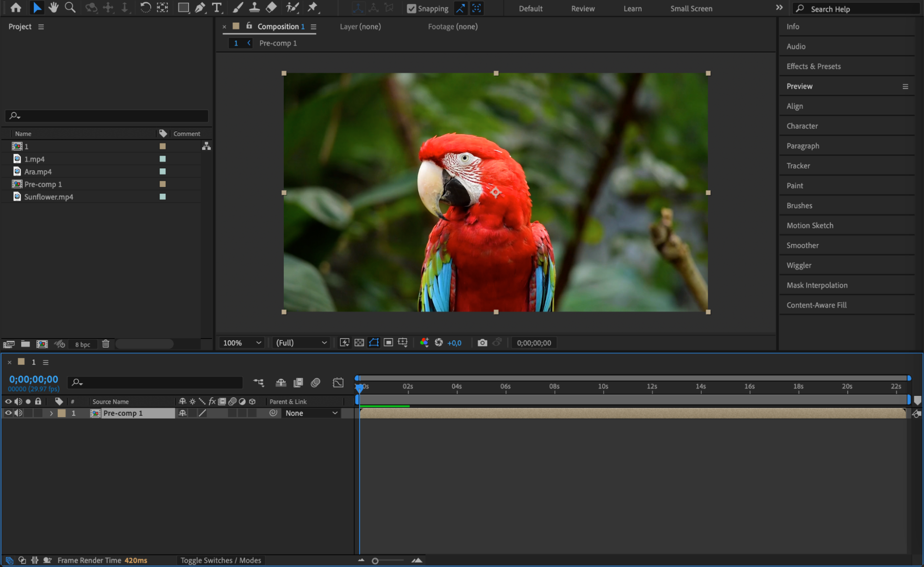
Task: Click the timeline zoom slider handle
Action: [375, 561]
